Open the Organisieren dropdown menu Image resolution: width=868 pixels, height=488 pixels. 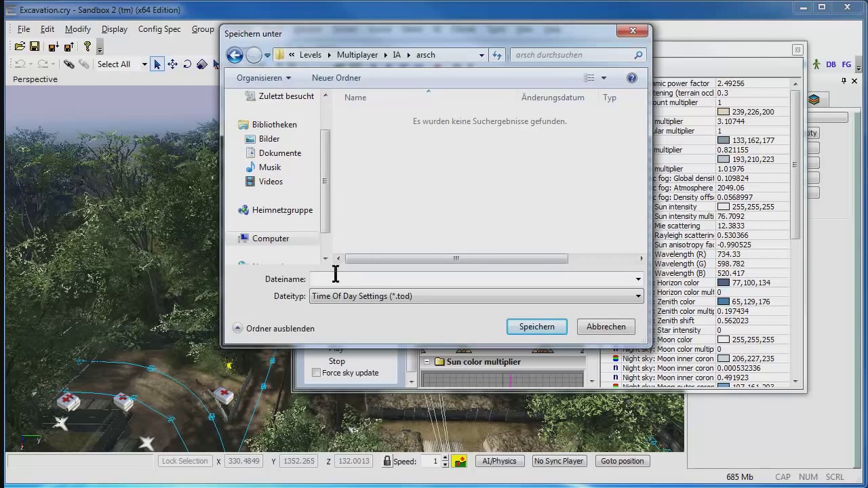(x=264, y=78)
